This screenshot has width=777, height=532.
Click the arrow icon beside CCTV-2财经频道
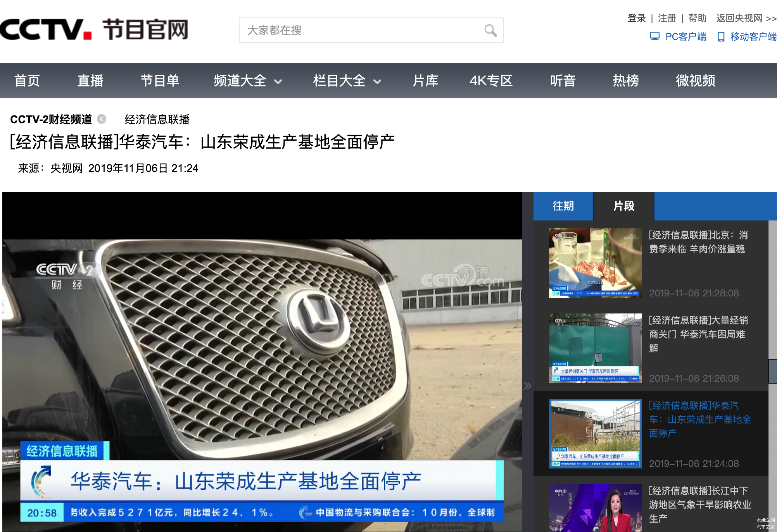(x=102, y=119)
